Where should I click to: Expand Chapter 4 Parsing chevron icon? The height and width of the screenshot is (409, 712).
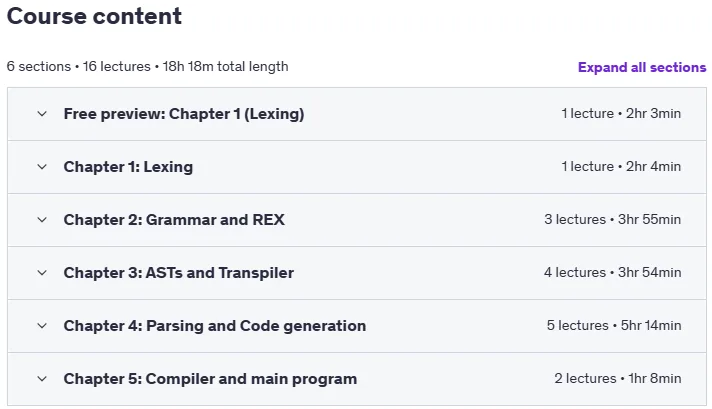pyautogui.click(x=42, y=326)
